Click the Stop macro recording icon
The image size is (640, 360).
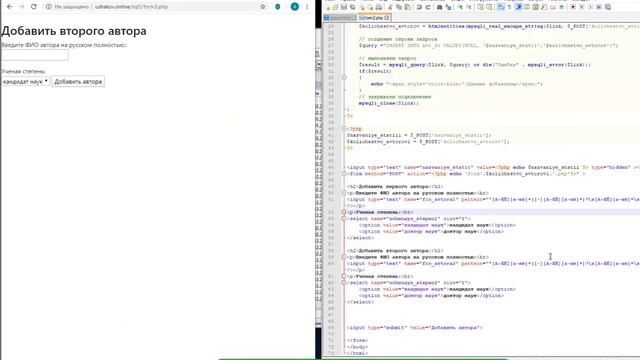click(582, 7)
